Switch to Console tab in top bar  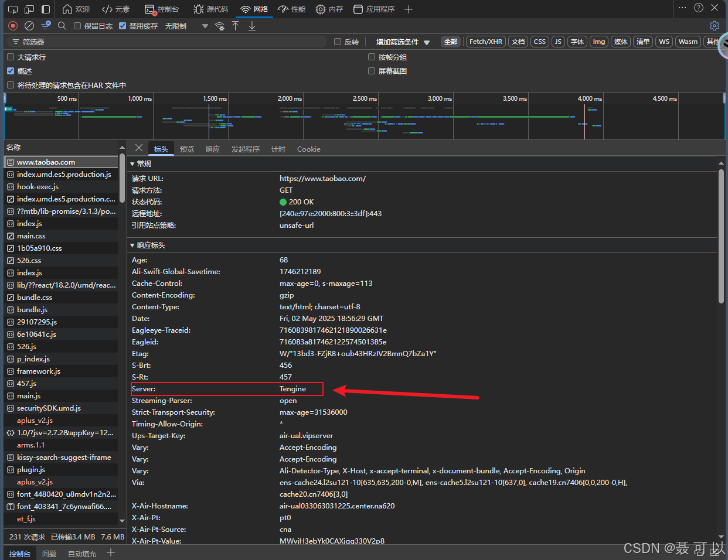(x=162, y=9)
